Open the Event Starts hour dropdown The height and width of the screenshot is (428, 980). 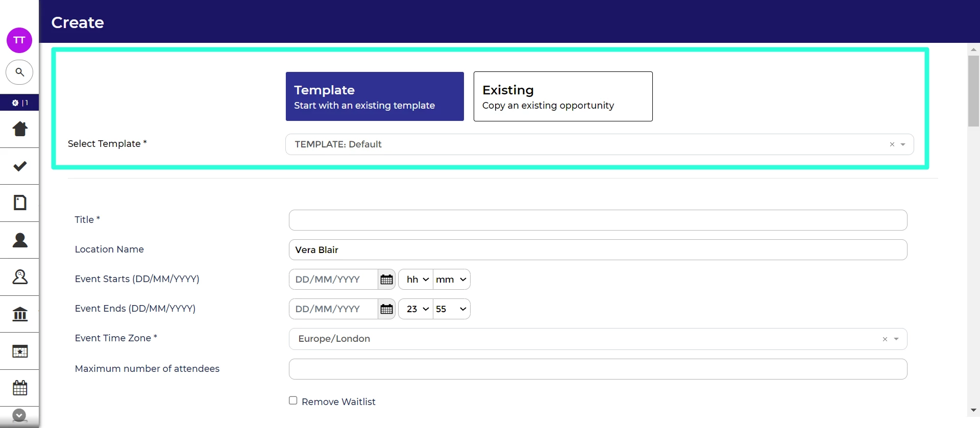tap(416, 280)
